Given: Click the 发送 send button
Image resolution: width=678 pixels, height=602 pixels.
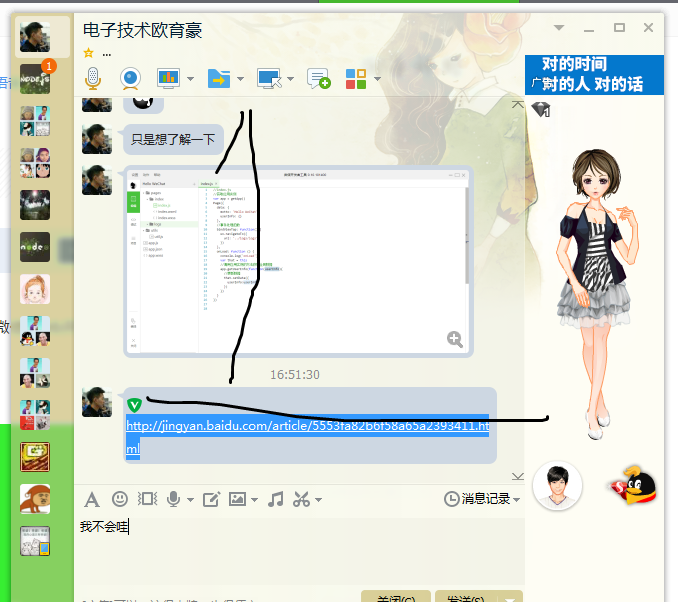Looking at the screenshot, I should click(x=466, y=597).
